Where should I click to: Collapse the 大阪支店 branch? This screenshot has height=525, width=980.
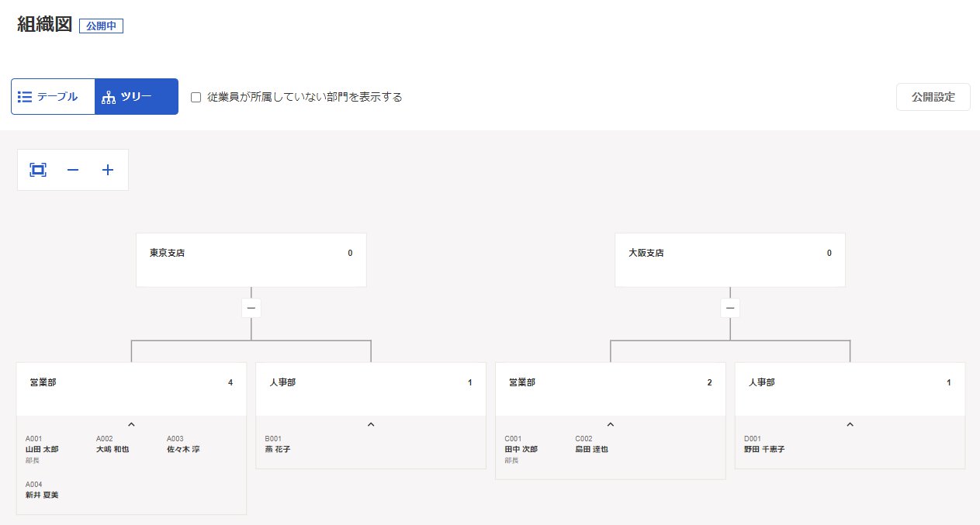729,308
